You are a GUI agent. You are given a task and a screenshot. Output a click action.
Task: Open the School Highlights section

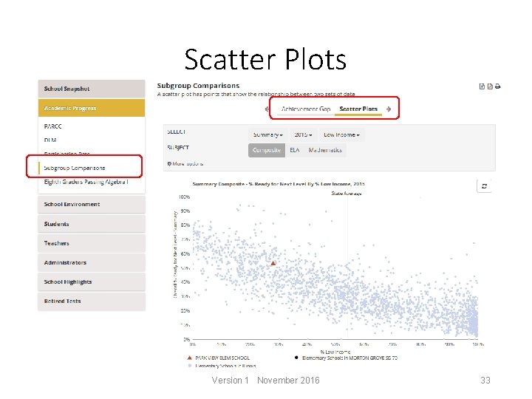[x=92, y=282]
